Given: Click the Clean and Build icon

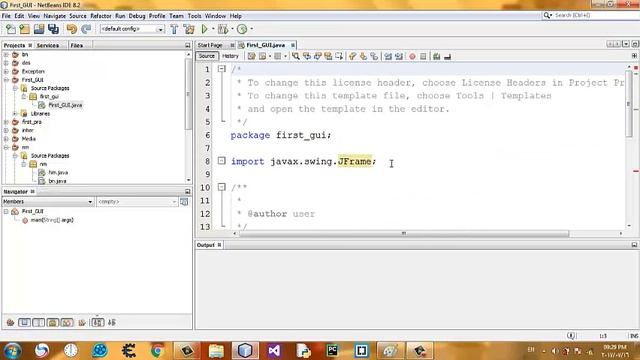Looking at the screenshot, I should pyautogui.click(x=189, y=29).
